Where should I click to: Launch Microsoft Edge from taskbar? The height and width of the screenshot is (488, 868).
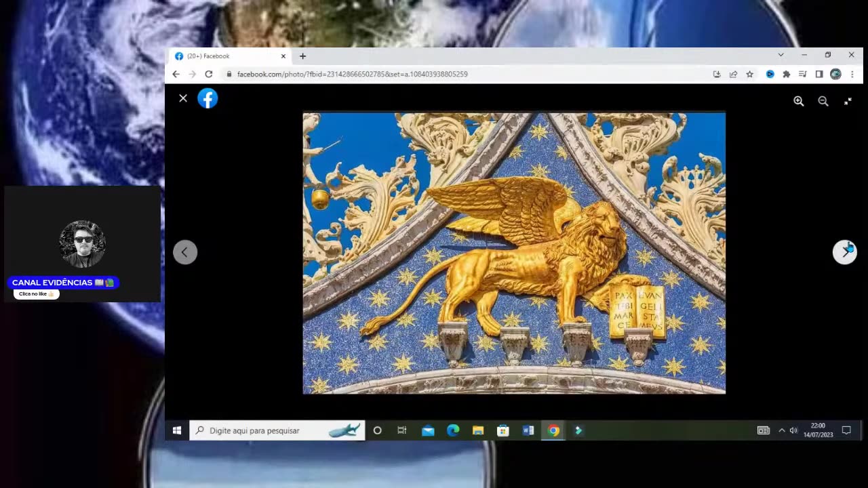pos(453,430)
